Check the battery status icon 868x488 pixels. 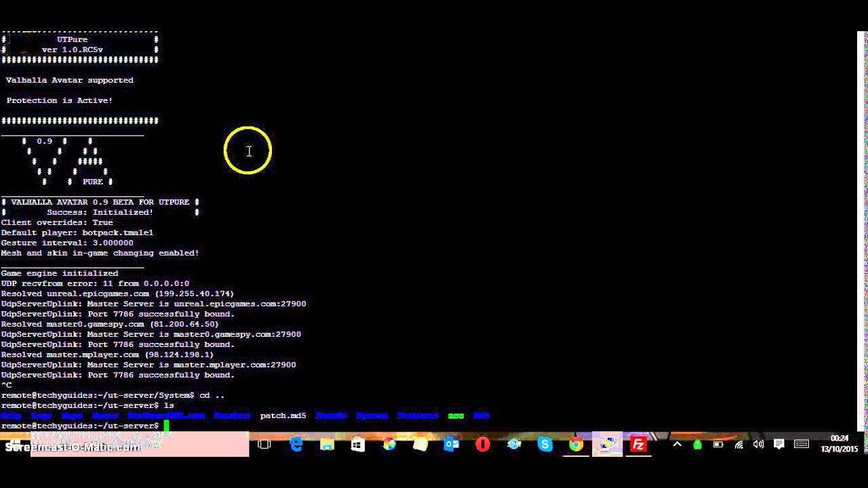coord(718,445)
